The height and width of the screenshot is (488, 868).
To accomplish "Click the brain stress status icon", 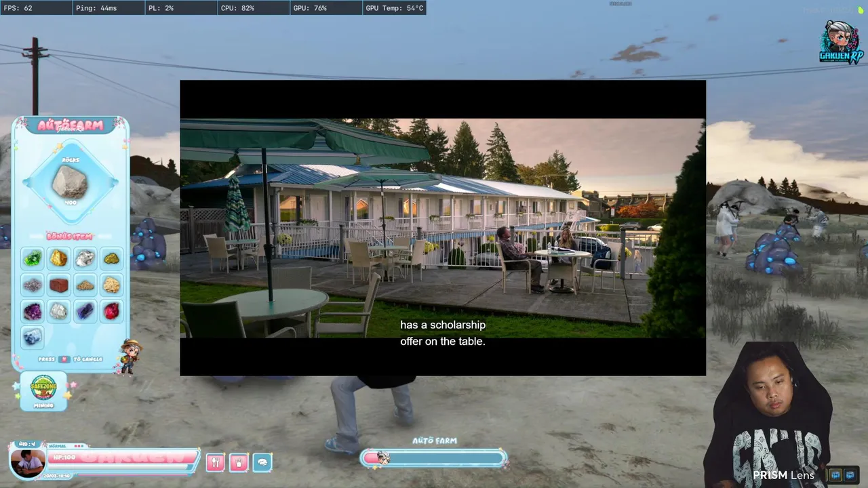I will coord(262,462).
